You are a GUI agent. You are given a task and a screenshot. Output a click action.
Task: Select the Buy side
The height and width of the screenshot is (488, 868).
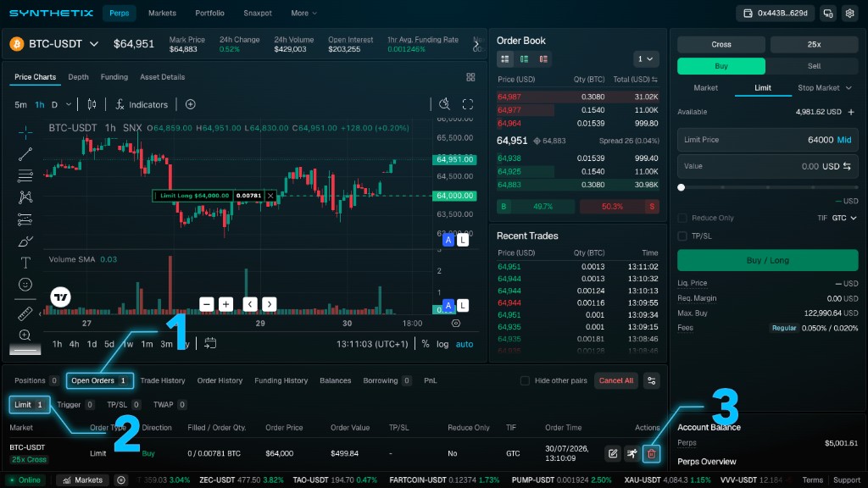pos(721,66)
